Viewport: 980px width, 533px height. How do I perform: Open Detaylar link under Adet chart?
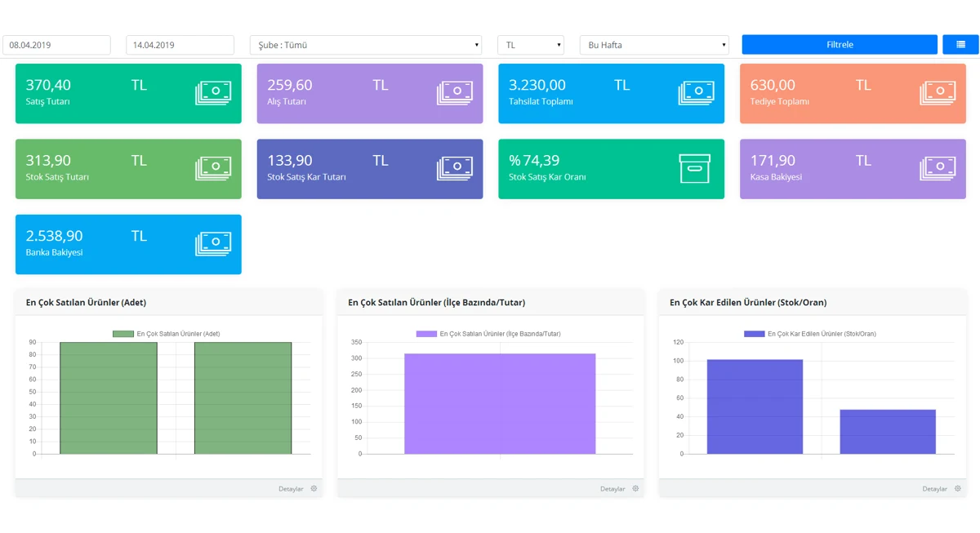coord(291,489)
